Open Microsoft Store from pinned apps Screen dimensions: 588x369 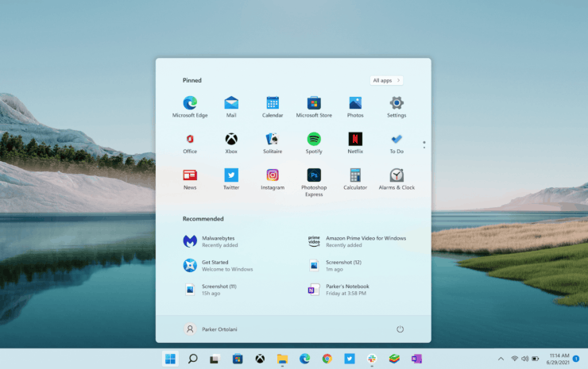314,107
